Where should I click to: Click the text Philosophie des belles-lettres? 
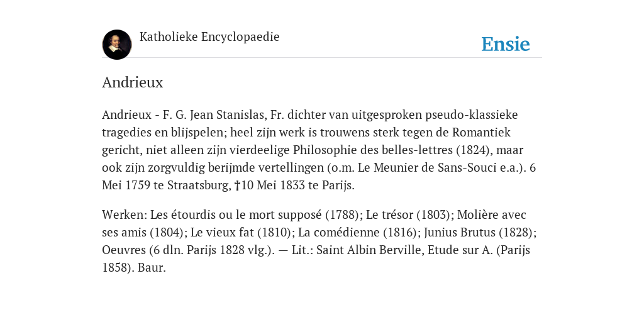tap(373, 150)
